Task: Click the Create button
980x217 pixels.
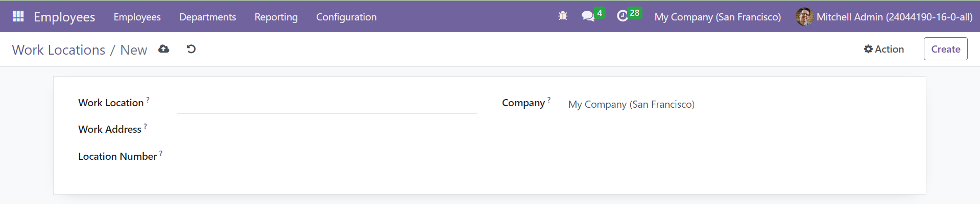Action: [945, 49]
